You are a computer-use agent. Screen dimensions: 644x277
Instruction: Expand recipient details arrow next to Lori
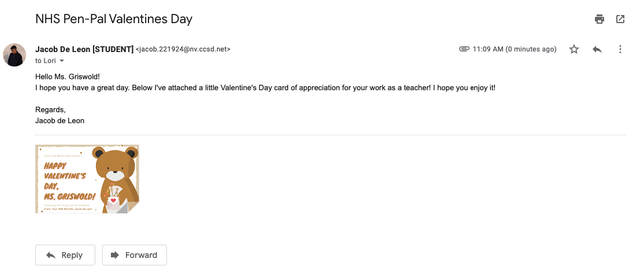coord(62,61)
